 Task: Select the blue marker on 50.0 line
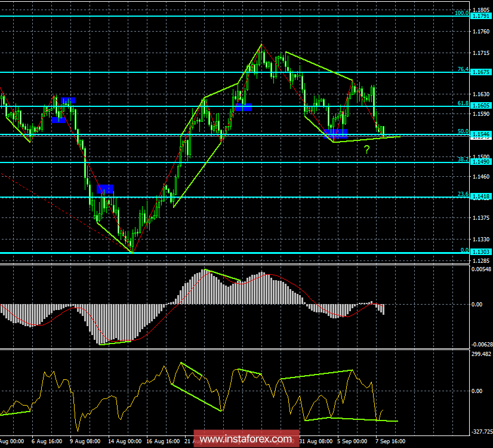335,131
